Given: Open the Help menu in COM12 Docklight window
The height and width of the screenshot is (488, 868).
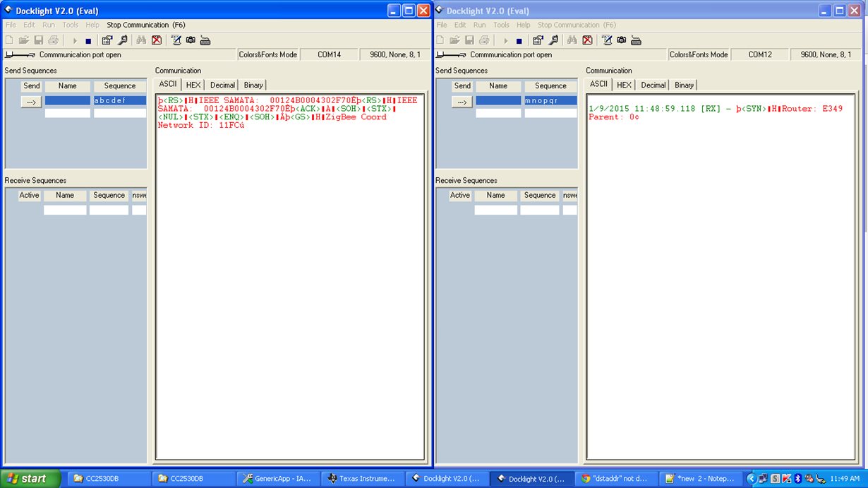Looking at the screenshot, I should pos(523,25).
